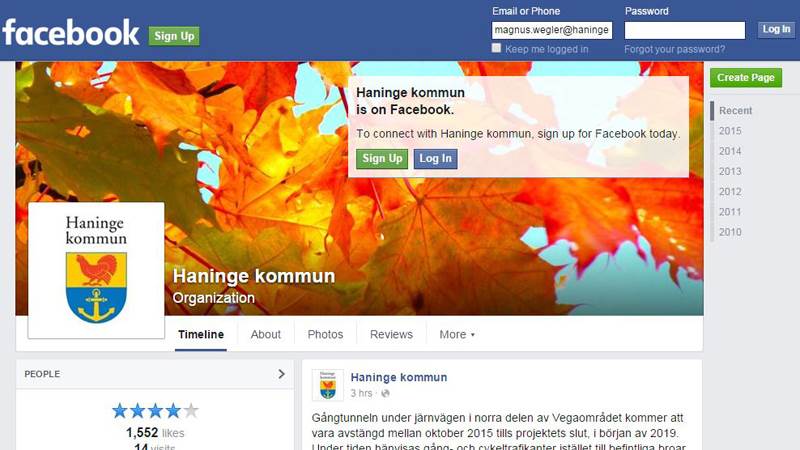The image size is (800, 450).
Task: Click the Create Page button
Action: click(x=746, y=78)
